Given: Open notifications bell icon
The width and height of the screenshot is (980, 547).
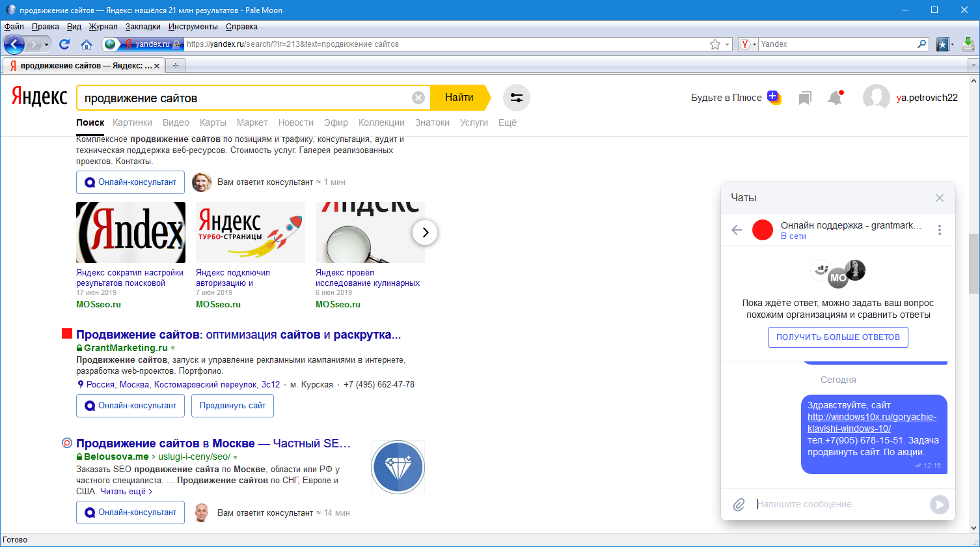Looking at the screenshot, I should tap(835, 98).
